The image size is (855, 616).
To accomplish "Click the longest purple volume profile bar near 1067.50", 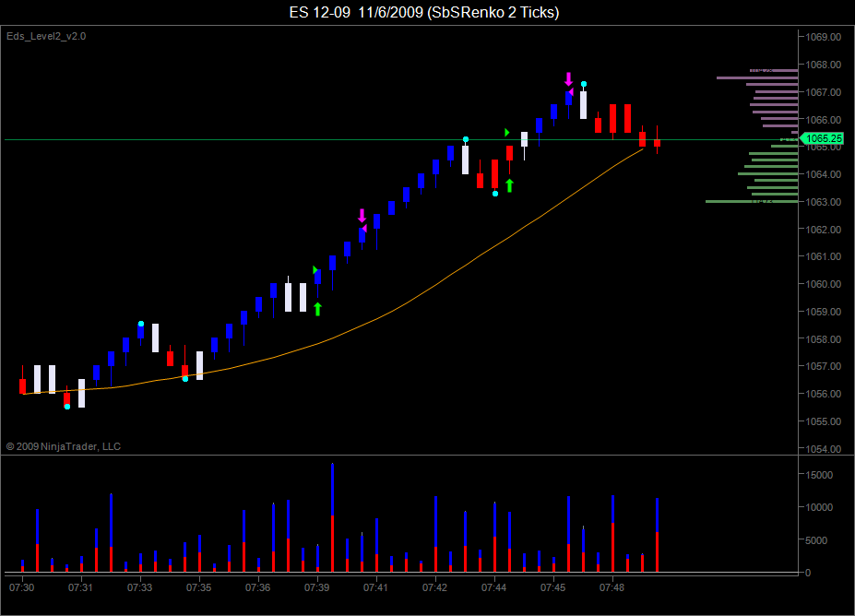I will [757, 78].
